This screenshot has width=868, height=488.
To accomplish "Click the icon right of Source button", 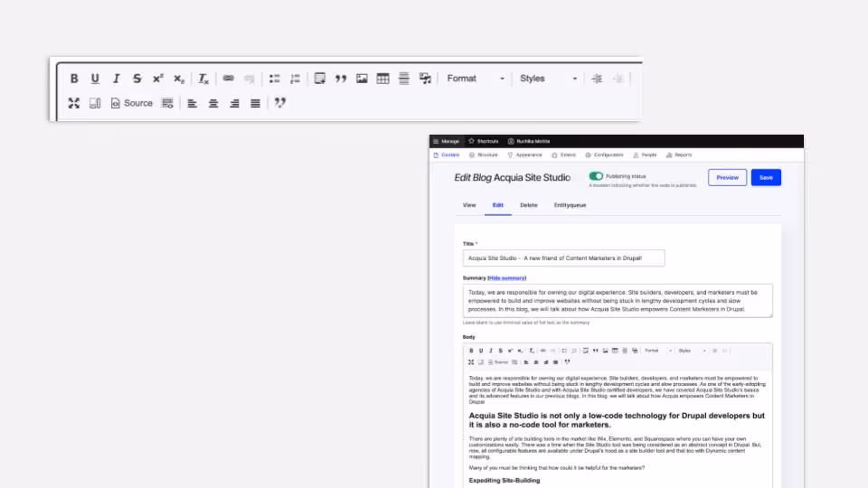I will (167, 103).
